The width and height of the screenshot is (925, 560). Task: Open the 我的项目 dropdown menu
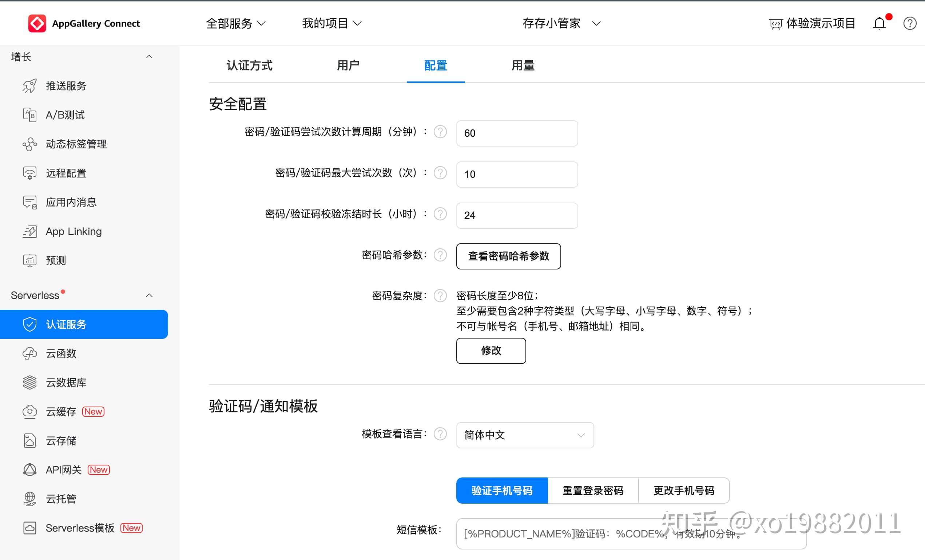tap(332, 23)
